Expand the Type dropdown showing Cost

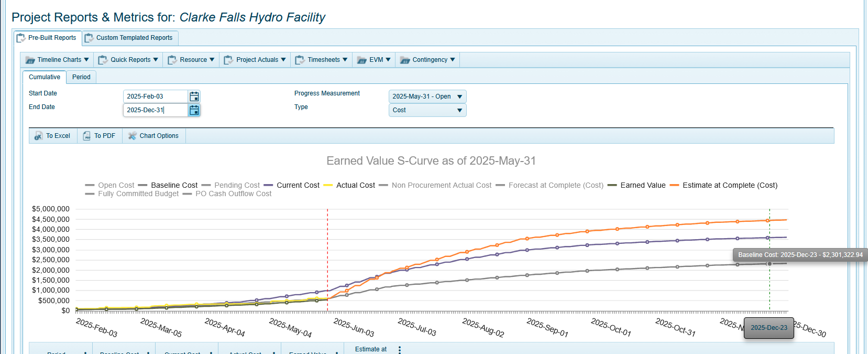(427, 110)
